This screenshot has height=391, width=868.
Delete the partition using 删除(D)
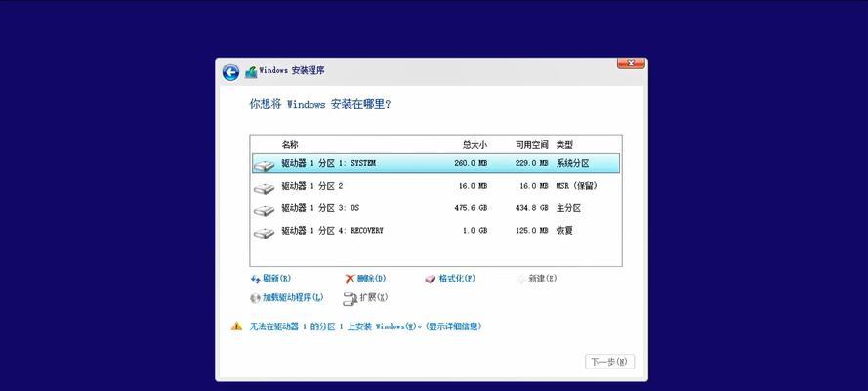[x=371, y=279]
